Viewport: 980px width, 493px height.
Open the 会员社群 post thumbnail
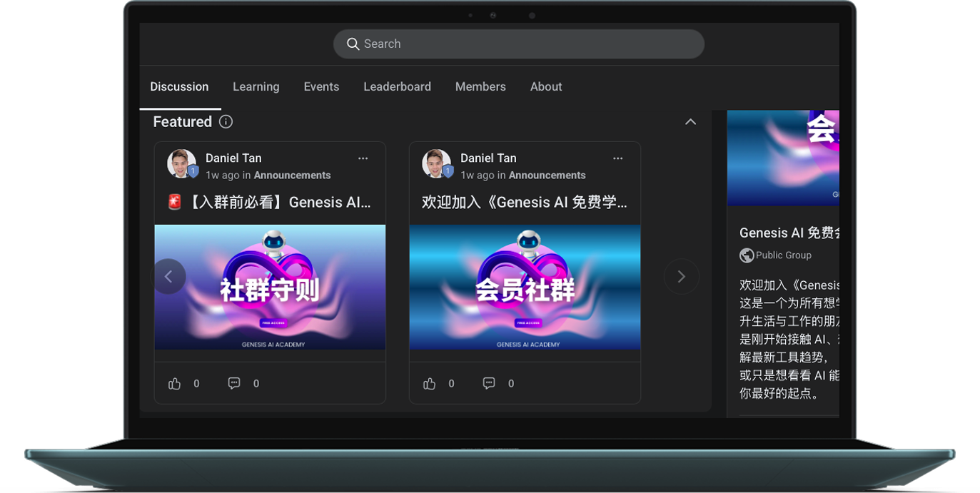coord(525,288)
